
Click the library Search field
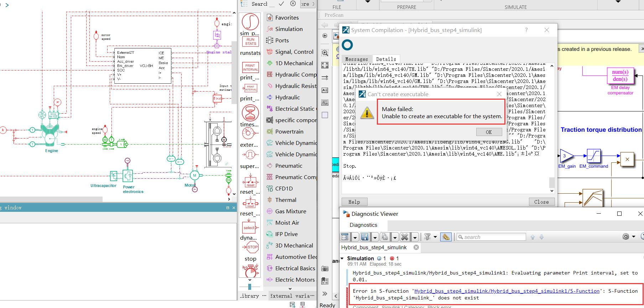coord(263,4)
